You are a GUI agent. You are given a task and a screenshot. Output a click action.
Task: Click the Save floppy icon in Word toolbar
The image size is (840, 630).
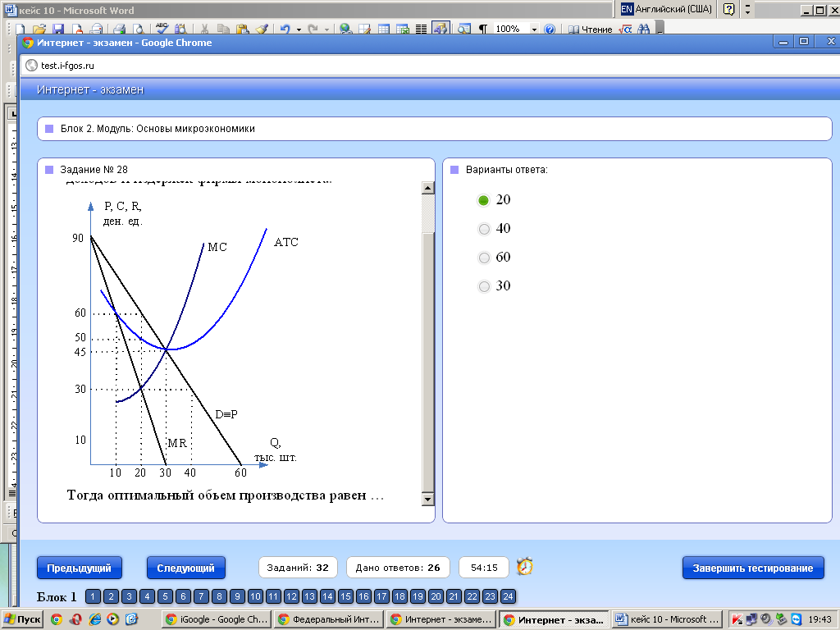click(x=58, y=29)
